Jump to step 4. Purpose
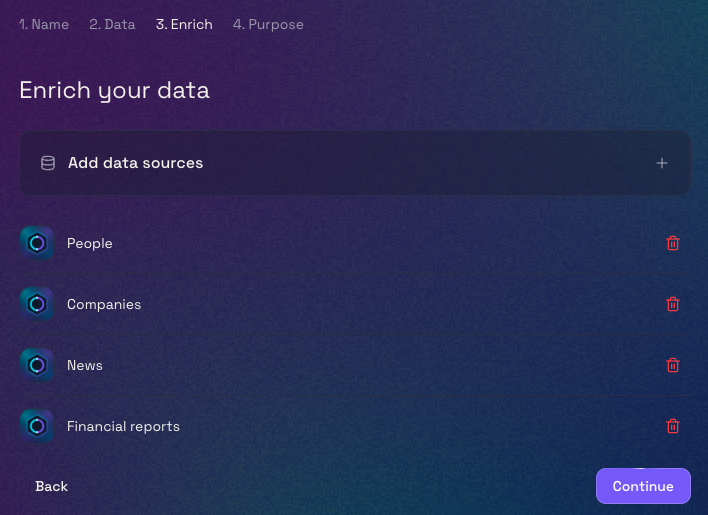Viewport: 708px width, 515px height. [x=268, y=24]
